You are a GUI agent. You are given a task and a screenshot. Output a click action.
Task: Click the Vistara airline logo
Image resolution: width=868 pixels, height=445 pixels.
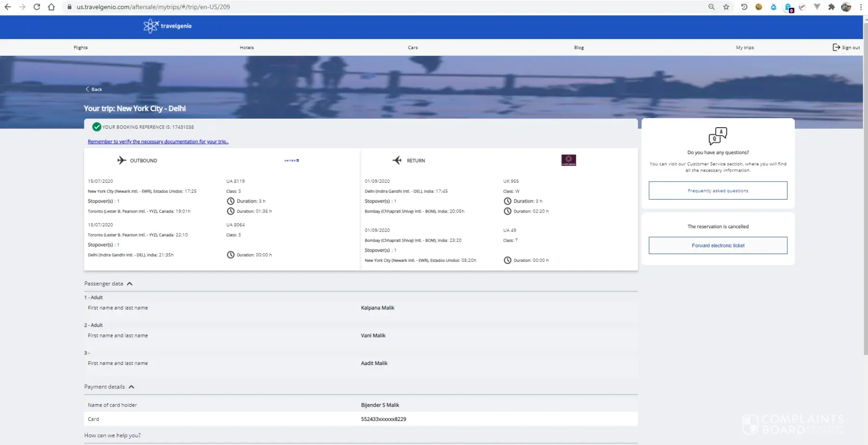[569, 160]
